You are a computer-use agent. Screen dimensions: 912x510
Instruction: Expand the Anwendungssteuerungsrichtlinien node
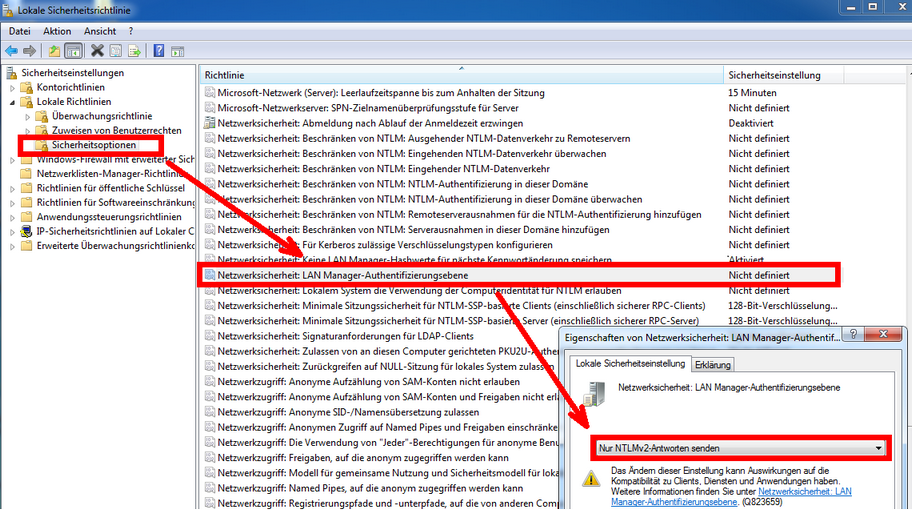(x=12, y=217)
